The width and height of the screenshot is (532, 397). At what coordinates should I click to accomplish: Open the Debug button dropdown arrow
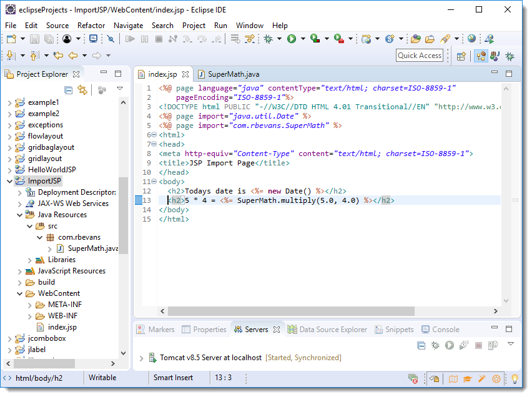point(279,39)
